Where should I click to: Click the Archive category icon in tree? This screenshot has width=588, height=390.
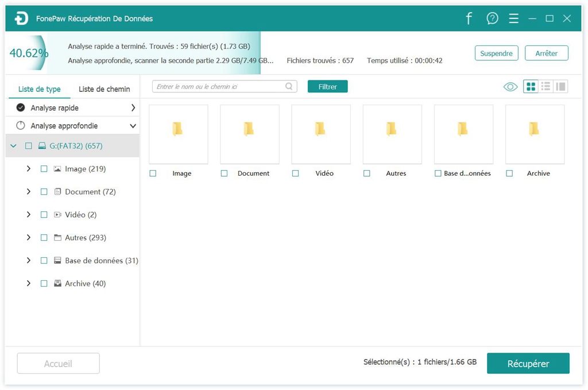point(57,283)
